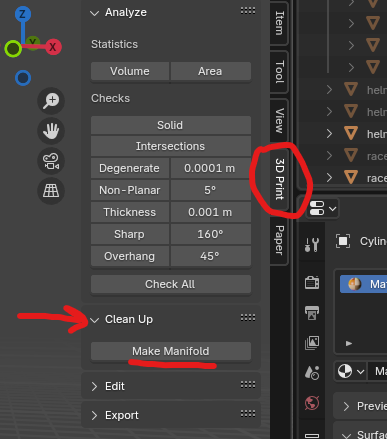387x439 pixels.
Task: Click the Y-labeled green axis gizmo handle
Action: [x=33, y=42]
